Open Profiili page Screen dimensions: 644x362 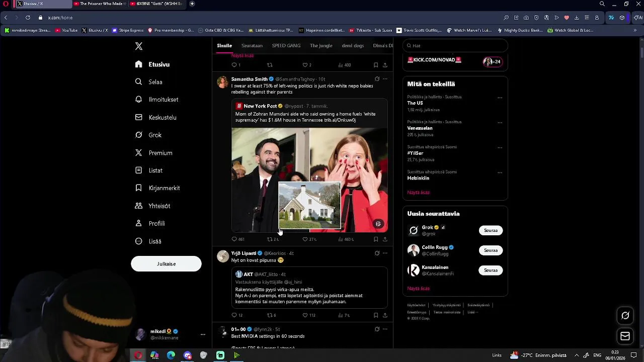150,223
